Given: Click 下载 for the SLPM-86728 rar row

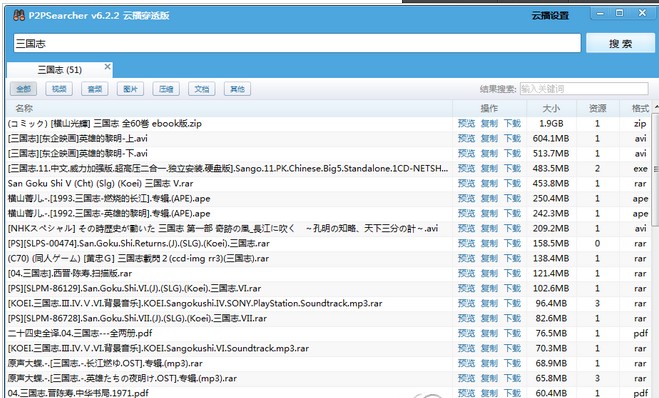Looking at the screenshot, I should coord(512,319).
